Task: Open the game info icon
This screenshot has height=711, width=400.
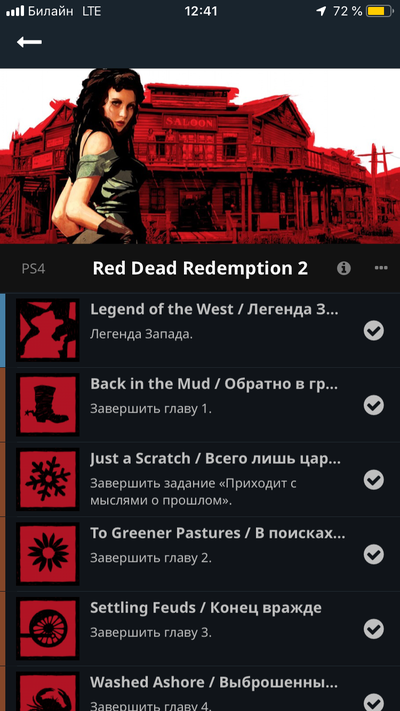Action: tap(344, 268)
